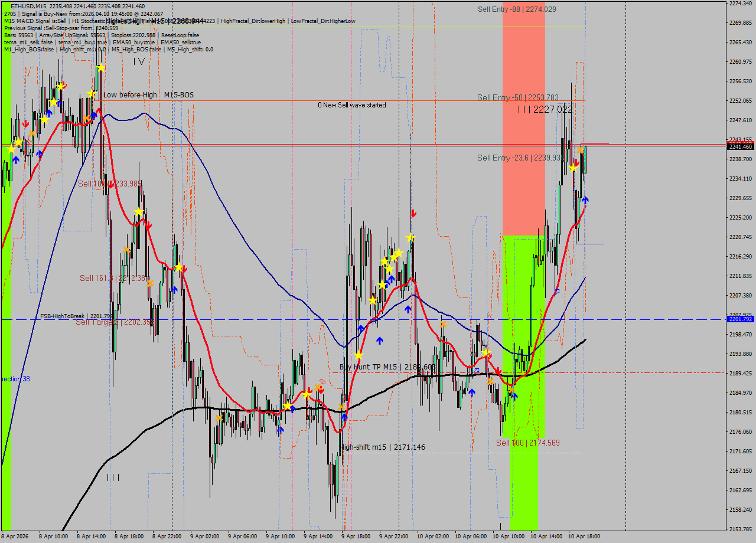Click the '0 New Sell wave started' text
The height and width of the screenshot is (543, 756).
point(352,105)
